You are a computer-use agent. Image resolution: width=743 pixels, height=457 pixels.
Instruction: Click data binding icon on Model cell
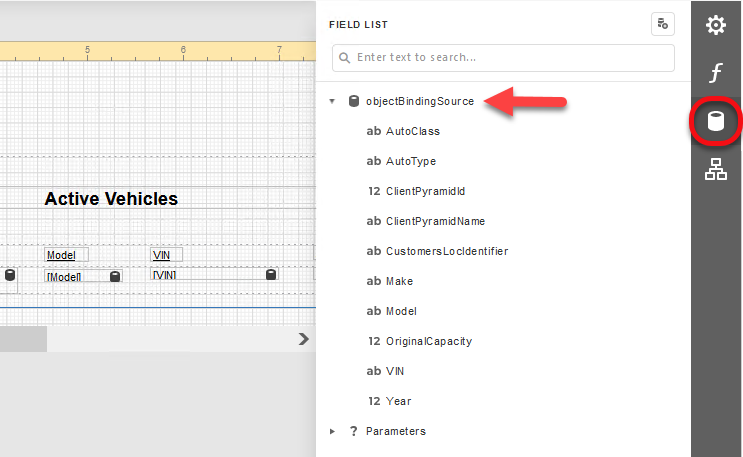(115, 276)
